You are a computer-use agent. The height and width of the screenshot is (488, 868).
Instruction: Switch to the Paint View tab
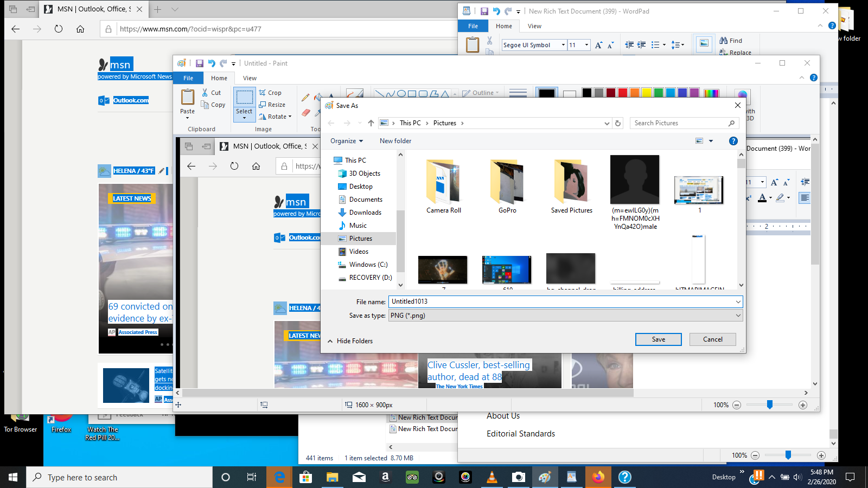(250, 78)
